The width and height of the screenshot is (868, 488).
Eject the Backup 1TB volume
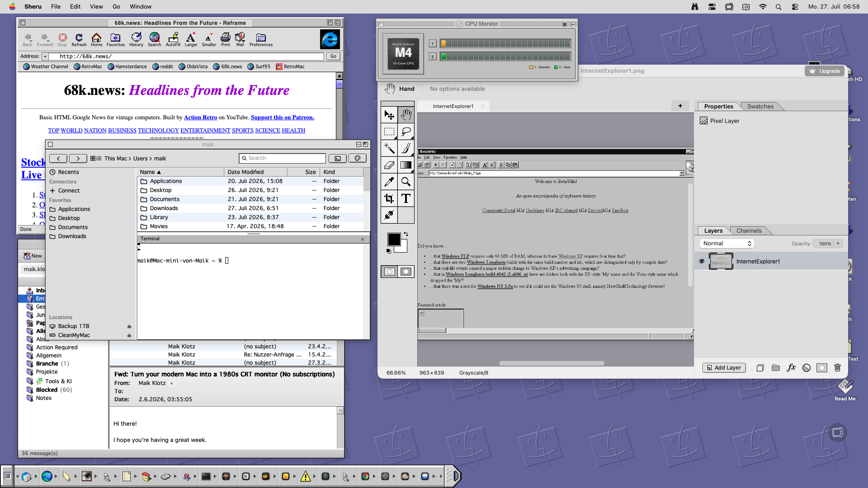pos(129,326)
